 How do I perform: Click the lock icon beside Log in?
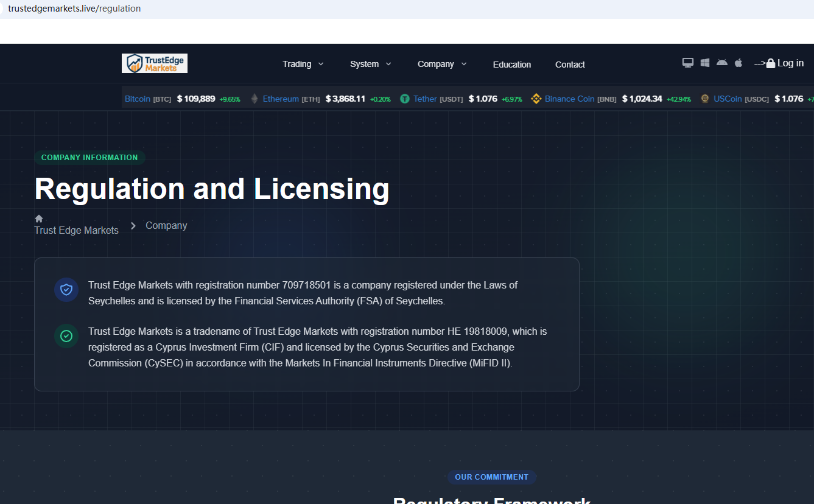point(771,63)
